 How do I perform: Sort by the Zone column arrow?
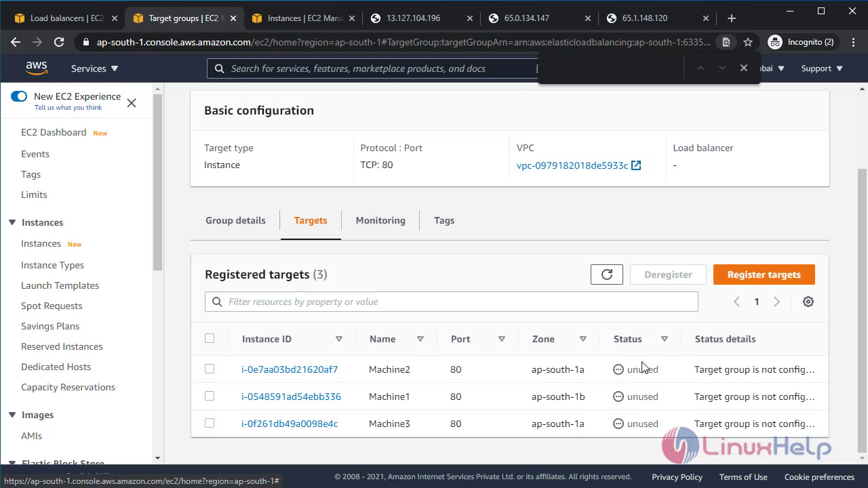pos(583,339)
